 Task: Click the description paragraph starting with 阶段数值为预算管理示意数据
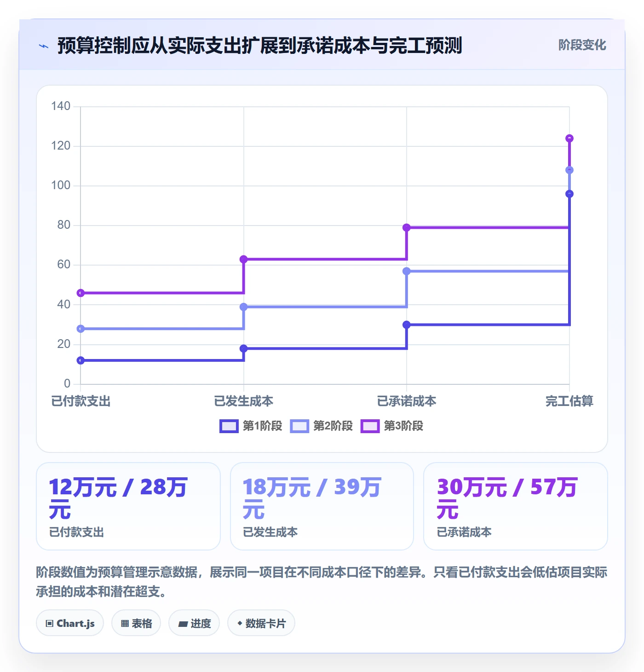(x=322, y=582)
